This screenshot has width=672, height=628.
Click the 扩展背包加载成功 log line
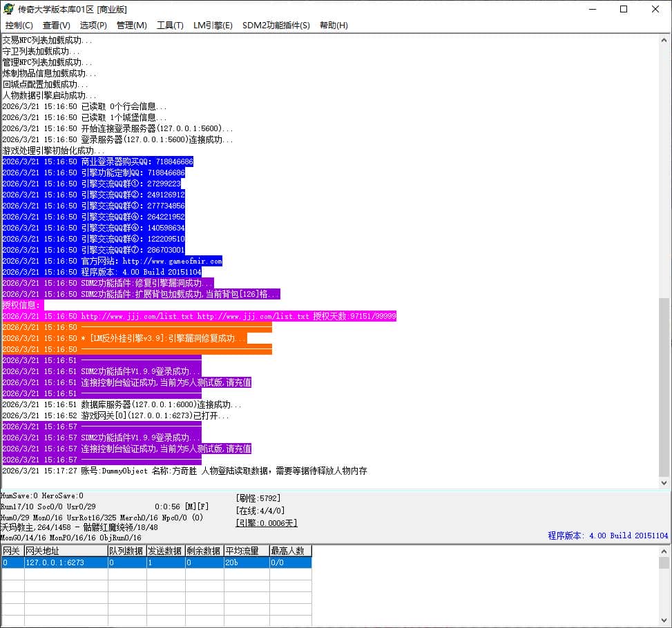pyautogui.click(x=141, y=294)
